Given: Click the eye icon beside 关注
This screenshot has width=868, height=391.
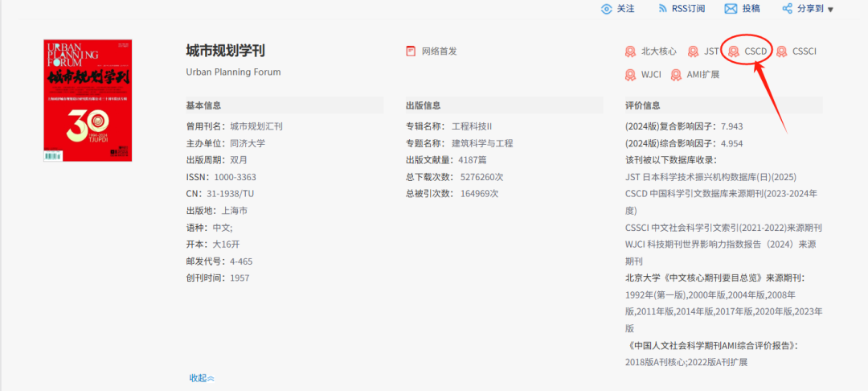Looking at the screenshot, I should pyautogui.click(x=607, y=9).
